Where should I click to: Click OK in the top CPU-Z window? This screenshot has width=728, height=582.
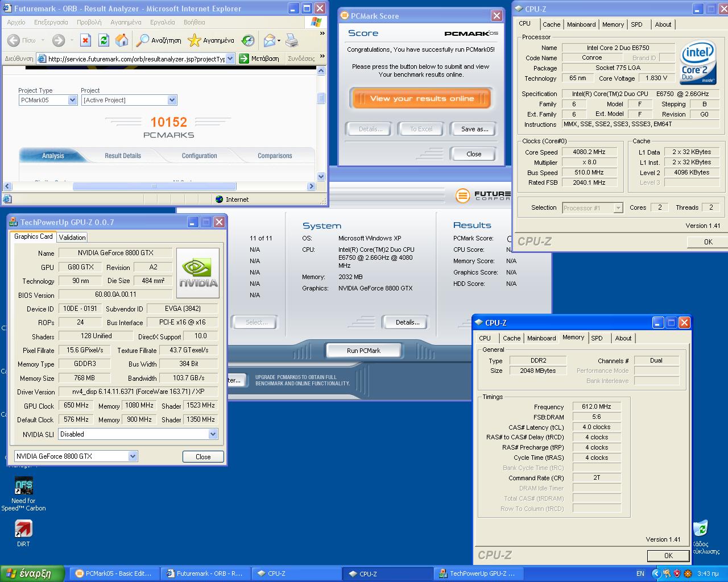[x=708, y=242]
